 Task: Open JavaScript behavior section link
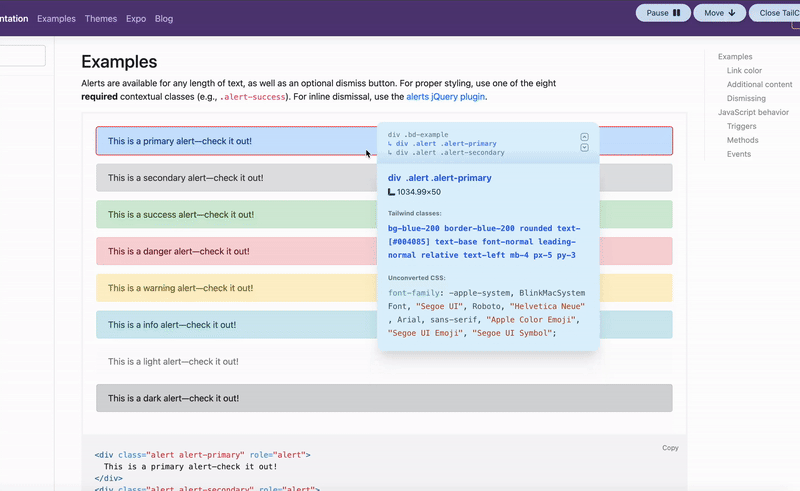pos(753,113)
